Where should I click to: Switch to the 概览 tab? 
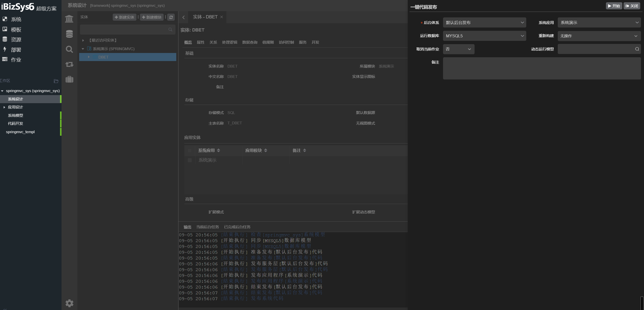188,42
